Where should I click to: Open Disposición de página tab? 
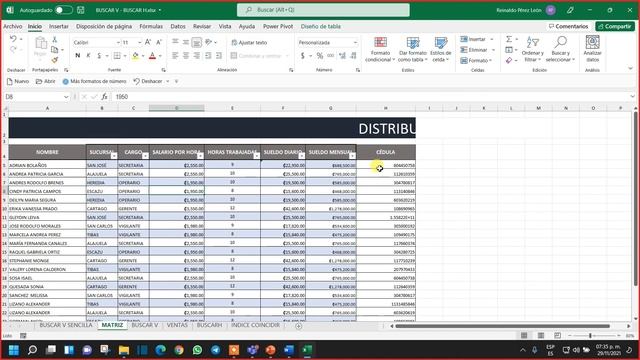coord(104,26)
